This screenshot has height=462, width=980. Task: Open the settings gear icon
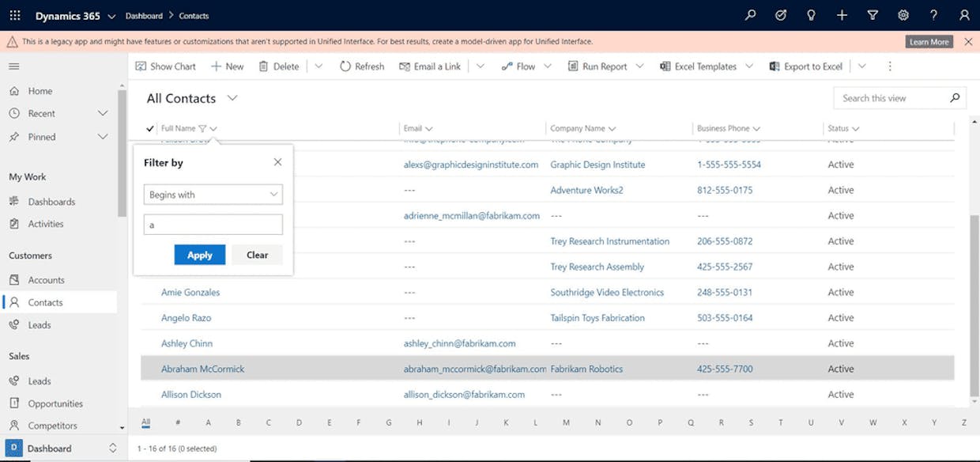click(x=903, y=16)
